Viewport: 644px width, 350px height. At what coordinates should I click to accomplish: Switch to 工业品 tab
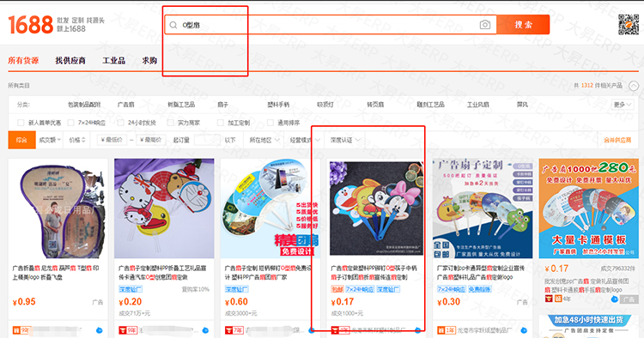click(x=113, y=60)
